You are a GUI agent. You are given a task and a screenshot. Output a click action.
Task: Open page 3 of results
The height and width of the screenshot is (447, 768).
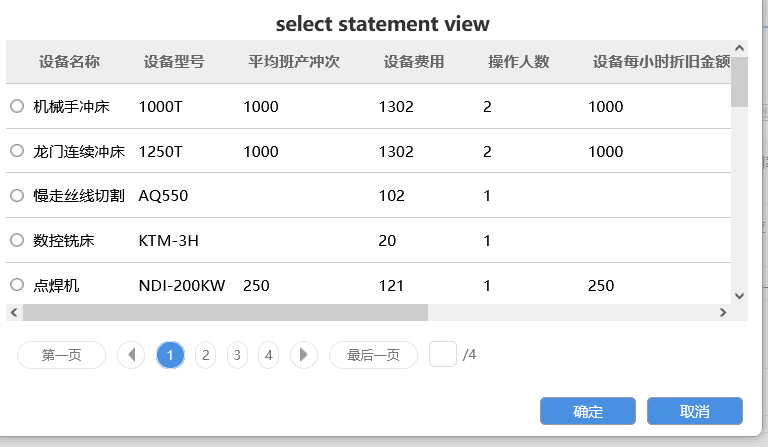(x=237, y=355)
